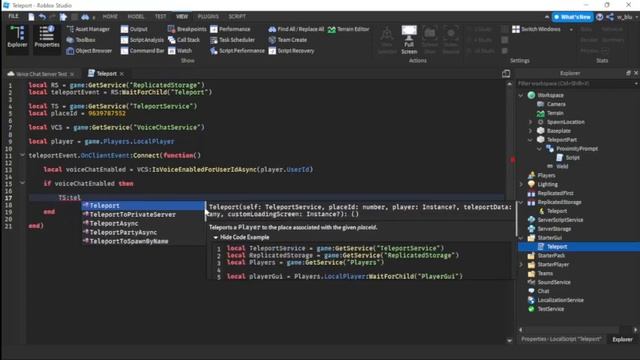The image size is (640, 360).
Task: Close the Teleport script tab
Action: coord(122,74)
